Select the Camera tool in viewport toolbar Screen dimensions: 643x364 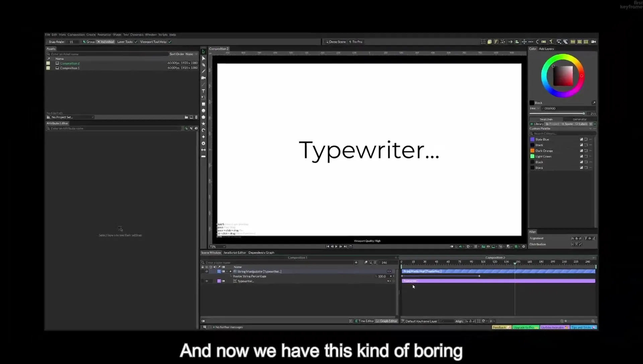[203, 78]
